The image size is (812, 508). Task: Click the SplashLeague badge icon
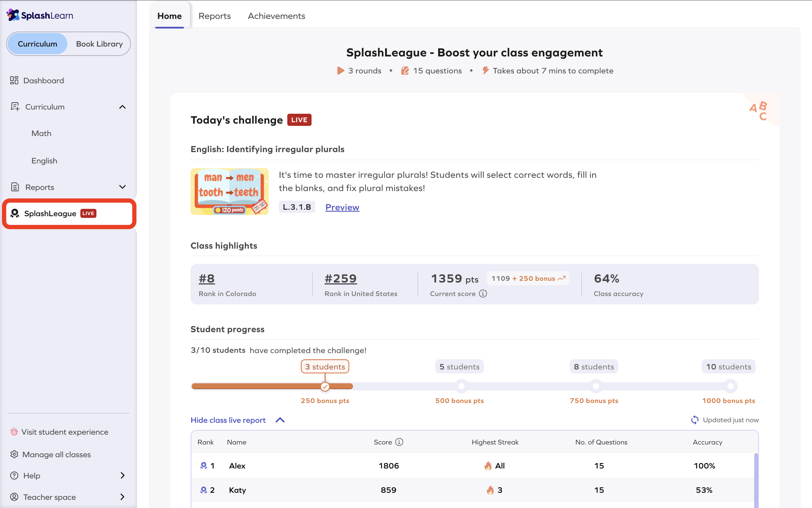click(x=15, y=213)
